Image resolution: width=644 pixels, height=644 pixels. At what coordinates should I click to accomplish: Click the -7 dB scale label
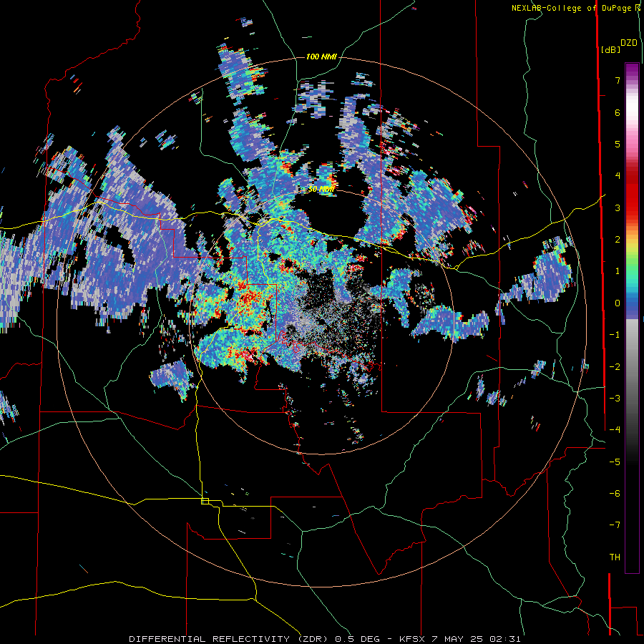click(615, 525)
